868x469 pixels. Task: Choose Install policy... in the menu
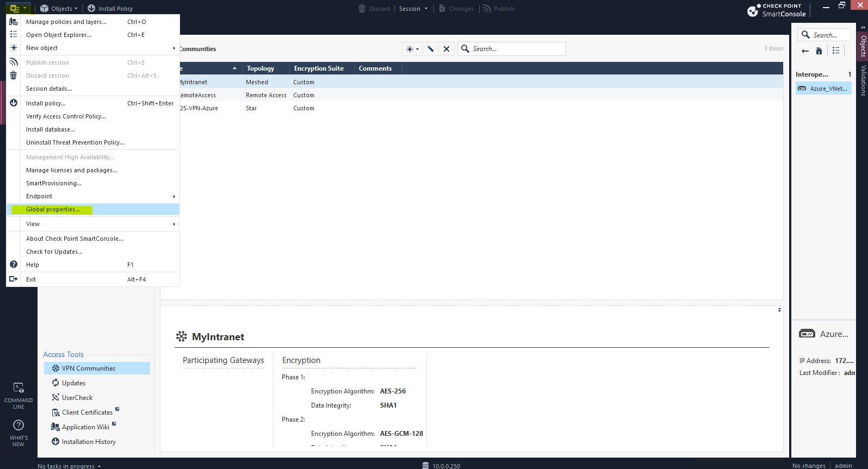click(93, 103)
